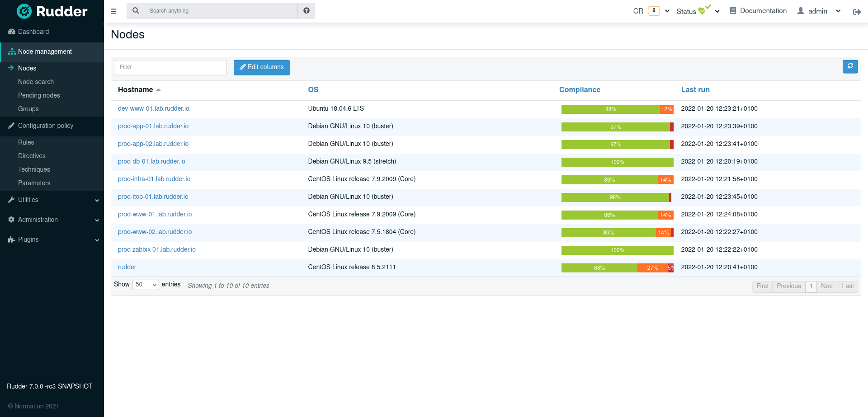Viewport: 868px width, 417px height.
Task: Click the change requests badge showing 8
Action: click(654, 11)
